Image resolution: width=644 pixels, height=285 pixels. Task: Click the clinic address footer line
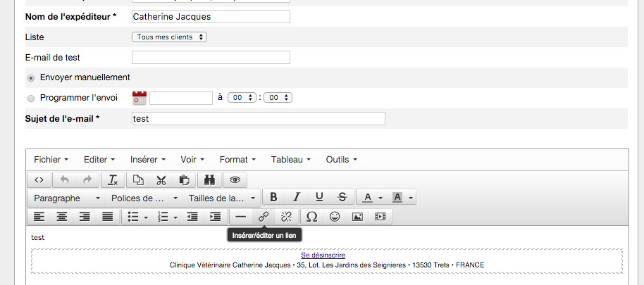coord(327,265)
